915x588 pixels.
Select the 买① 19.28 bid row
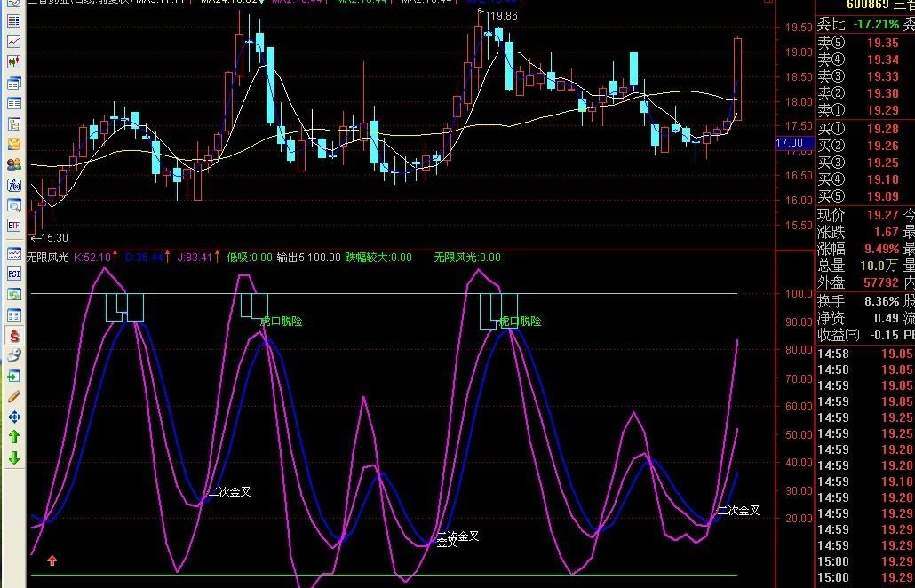point(865,129)
